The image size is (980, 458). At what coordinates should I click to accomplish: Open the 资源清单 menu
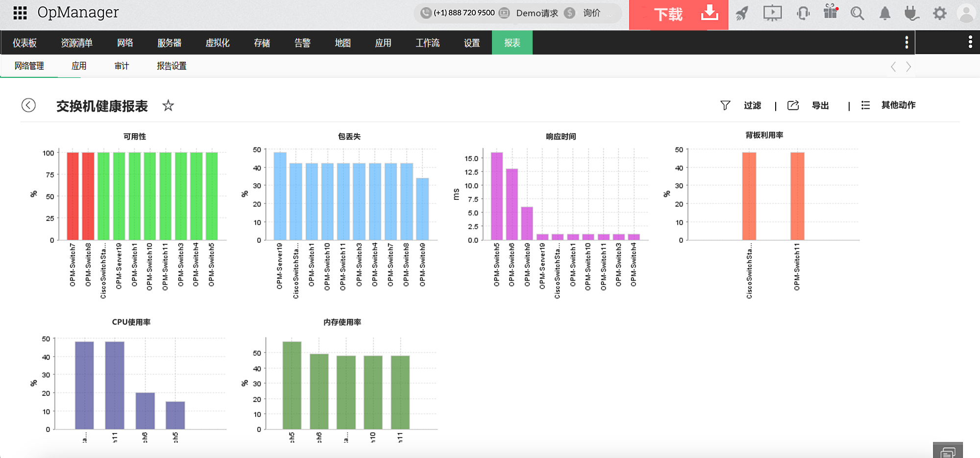[x=76, y=43]
